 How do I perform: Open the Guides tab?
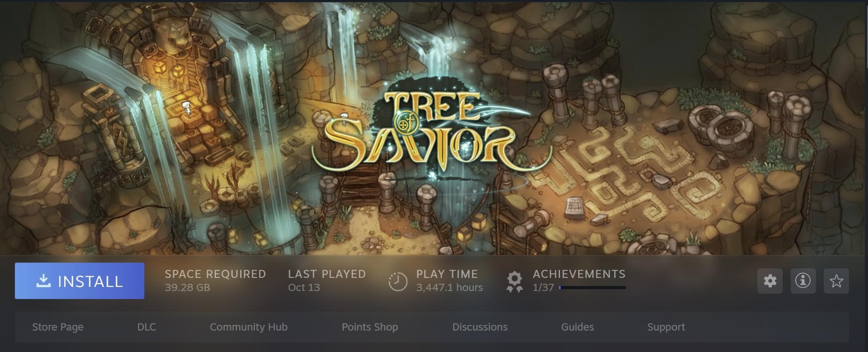pyautogui.click(x=577, y=327)
